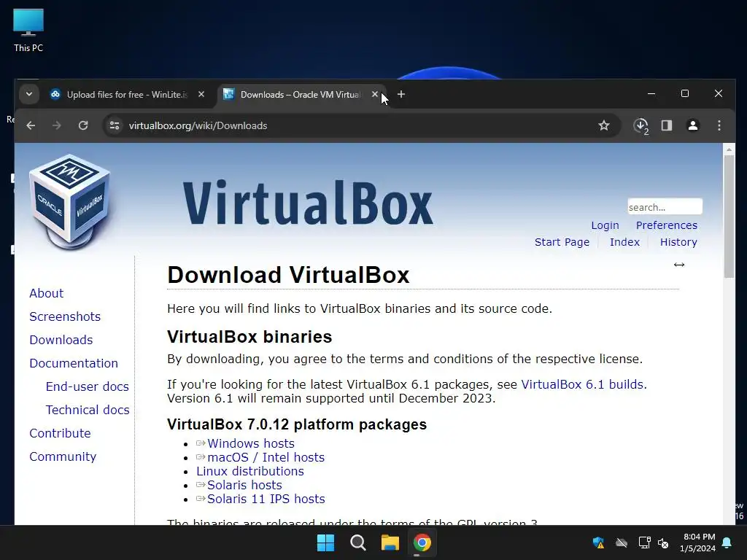This screenshot has width=747, height=560.
Task: Open the Chrome three-dot menu
Action: click(719, 125)
